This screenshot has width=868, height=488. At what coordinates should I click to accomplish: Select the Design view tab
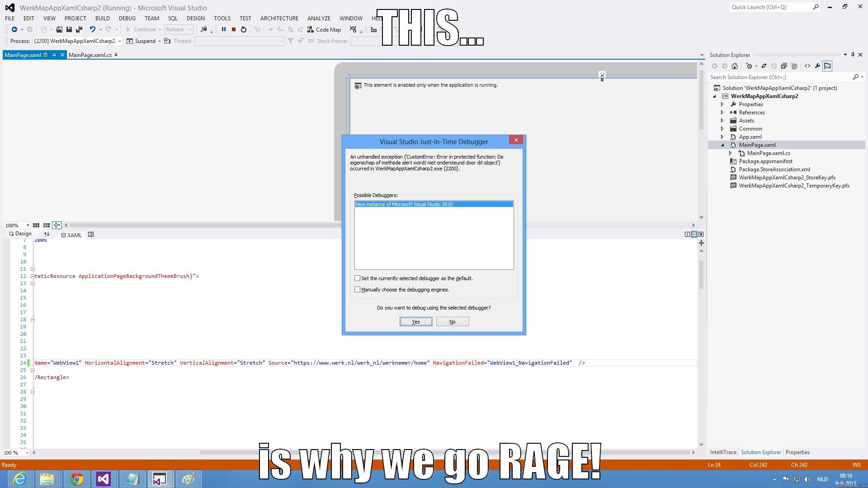(x=20, y=234)
